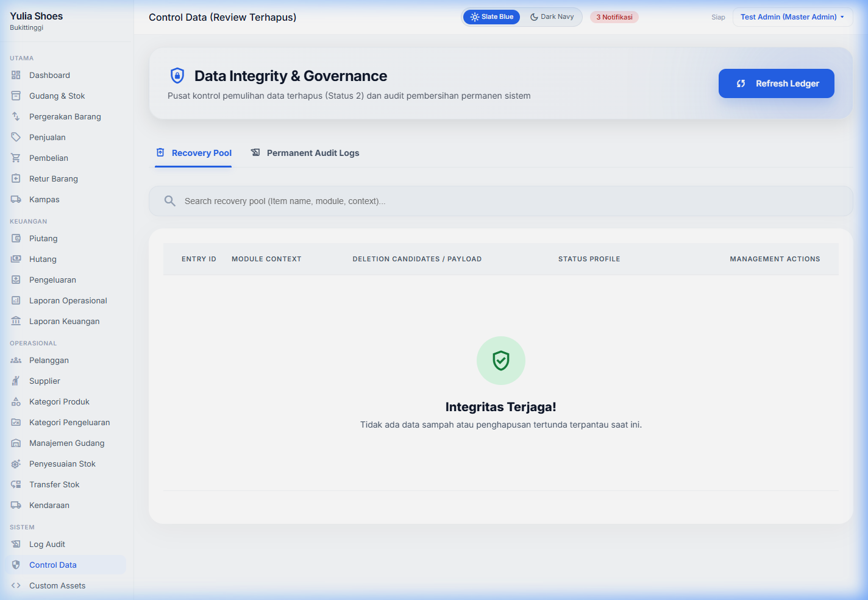Select Transfer Stok in the sidebar
Screen dimensions: 868x600
pos(67,484)
